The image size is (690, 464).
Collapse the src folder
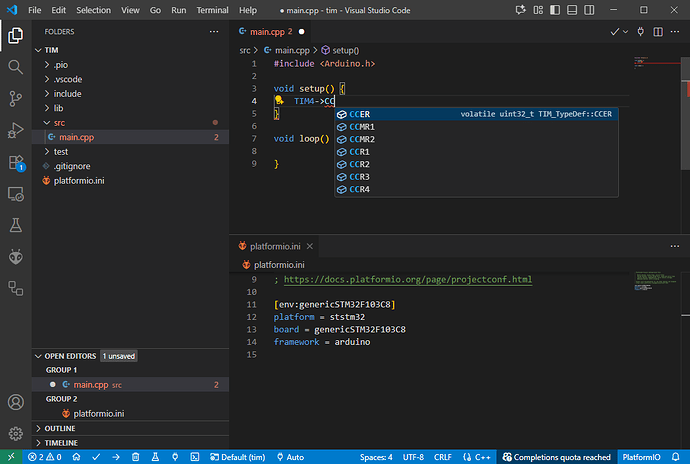[x=59, y=122]
